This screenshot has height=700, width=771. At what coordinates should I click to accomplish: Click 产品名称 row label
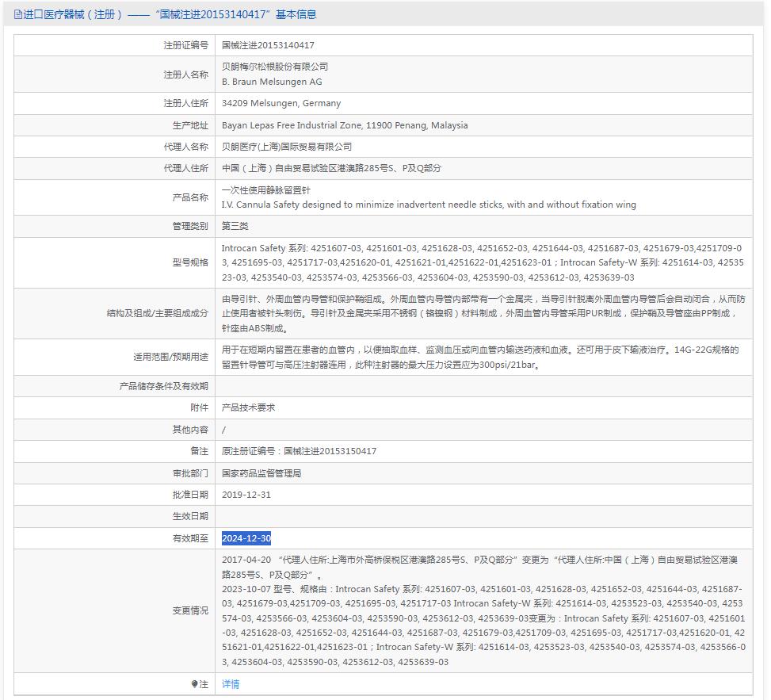coord(190,197)
